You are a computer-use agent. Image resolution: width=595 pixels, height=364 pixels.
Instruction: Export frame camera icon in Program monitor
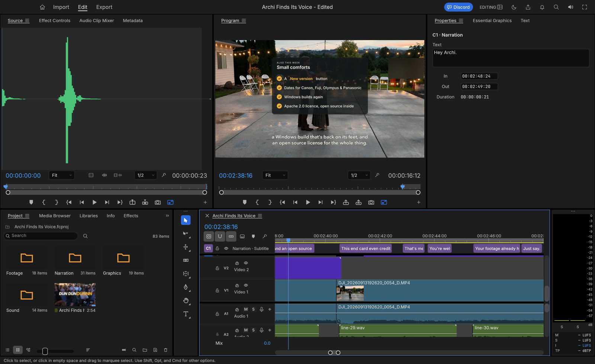(x=371, y=202)
